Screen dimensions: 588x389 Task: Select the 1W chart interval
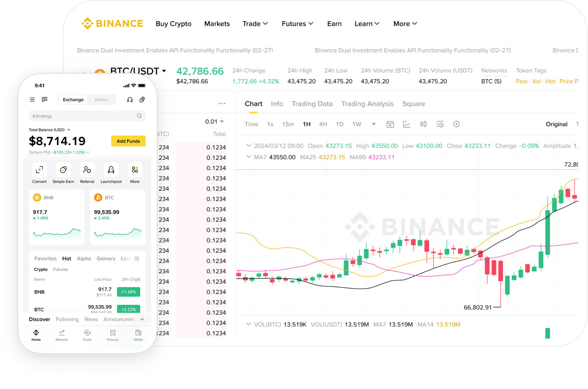(x=357, y=124)
